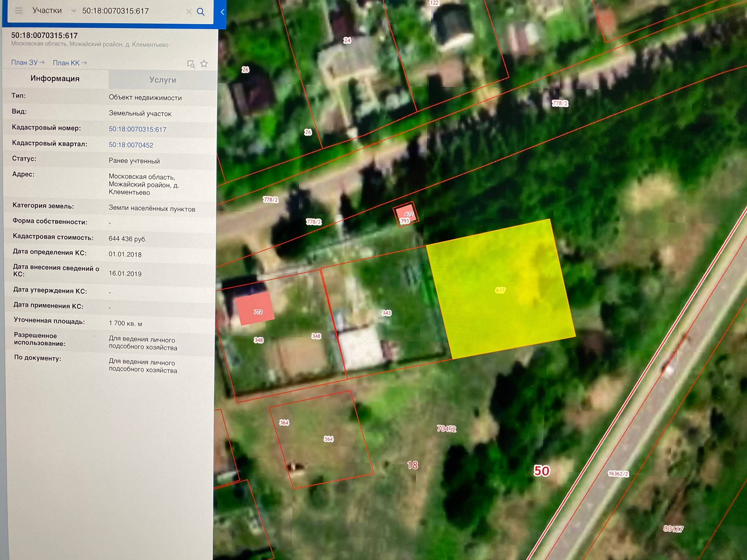Add parcel to favorites with star icon
This screenshot has width=747, height=560.
(204, 64)
